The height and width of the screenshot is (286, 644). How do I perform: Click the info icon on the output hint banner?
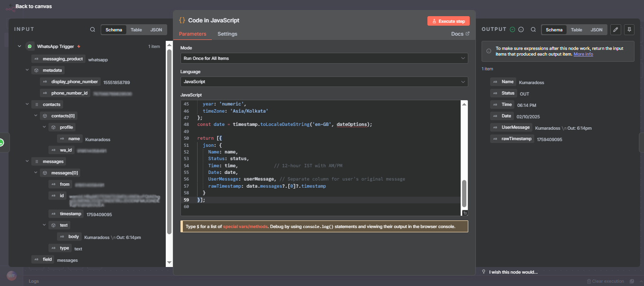489,52
